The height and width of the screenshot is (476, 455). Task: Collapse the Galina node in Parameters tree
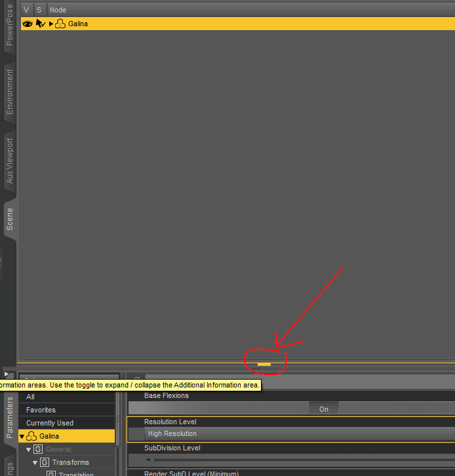pos(22,437)
